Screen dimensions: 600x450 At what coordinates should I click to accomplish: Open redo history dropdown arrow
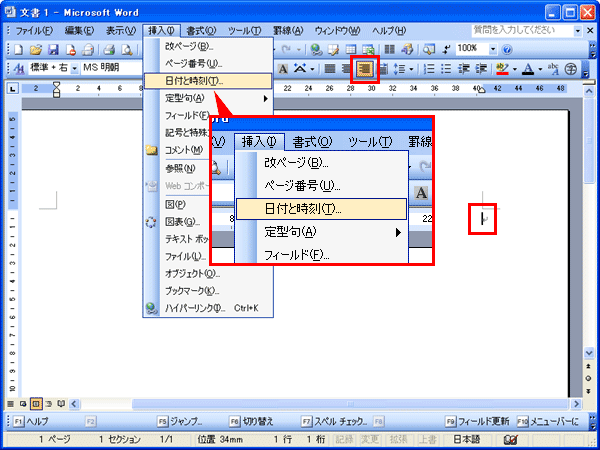tap(298, 49)
